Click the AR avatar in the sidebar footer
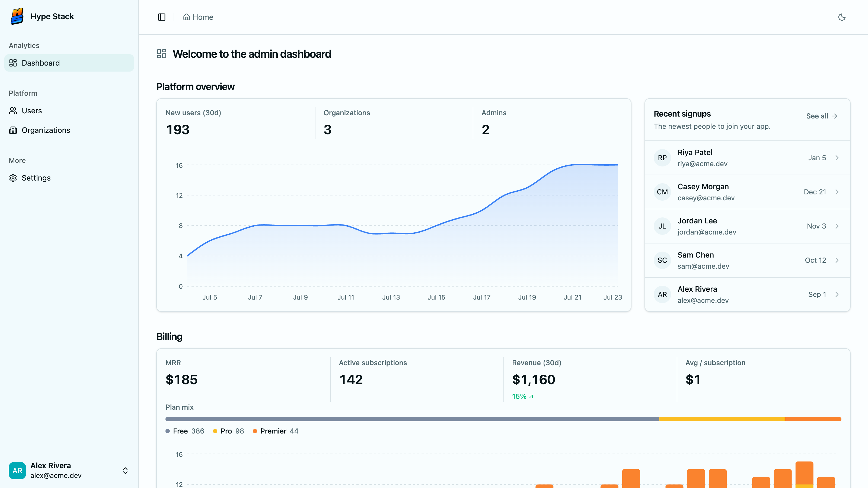Screen dimensions: 868x488 pyautogui.click(x=17, y=470)
